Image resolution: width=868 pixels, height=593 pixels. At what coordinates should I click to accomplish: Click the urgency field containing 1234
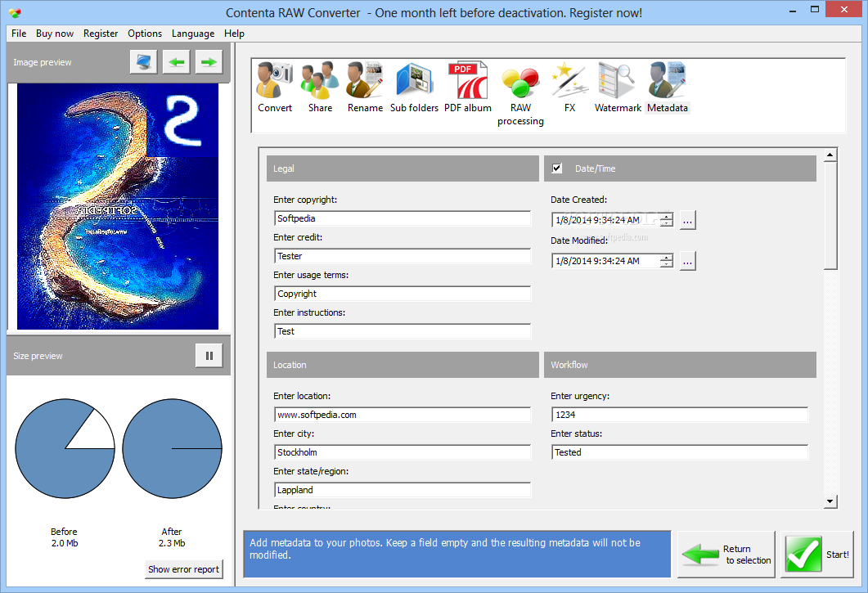[680, 415]
